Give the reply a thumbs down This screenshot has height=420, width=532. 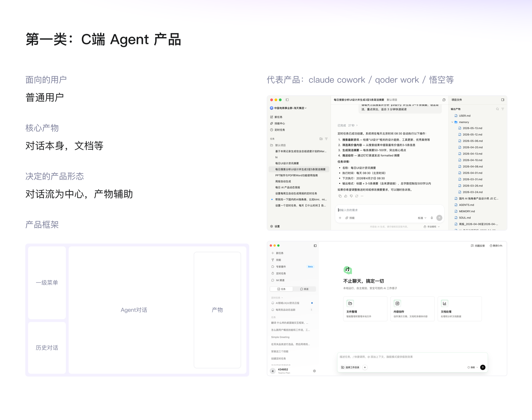(x=351, y=196)
